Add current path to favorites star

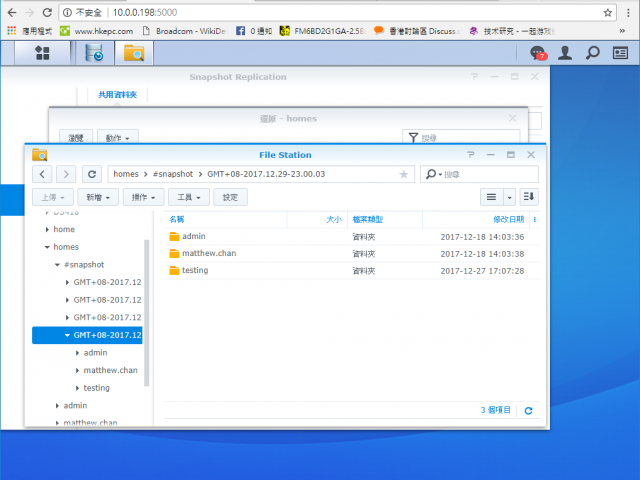click(403, 175)
